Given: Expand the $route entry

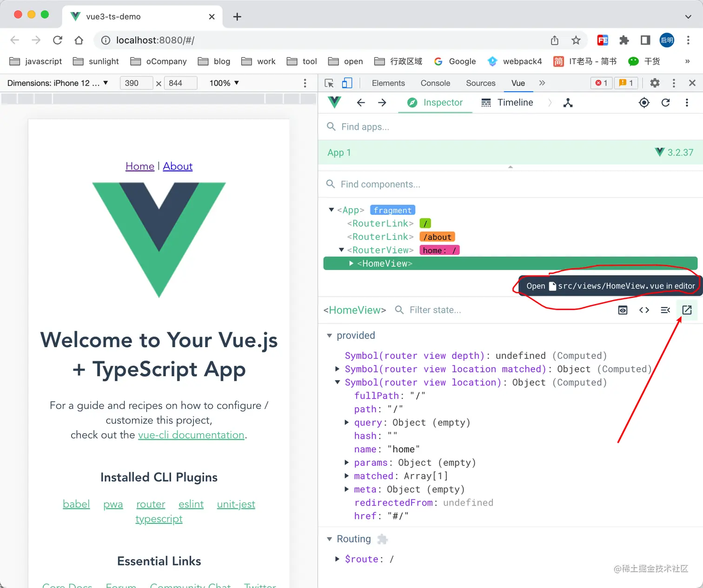Looking at the screenshot, I should click(338, 559).
